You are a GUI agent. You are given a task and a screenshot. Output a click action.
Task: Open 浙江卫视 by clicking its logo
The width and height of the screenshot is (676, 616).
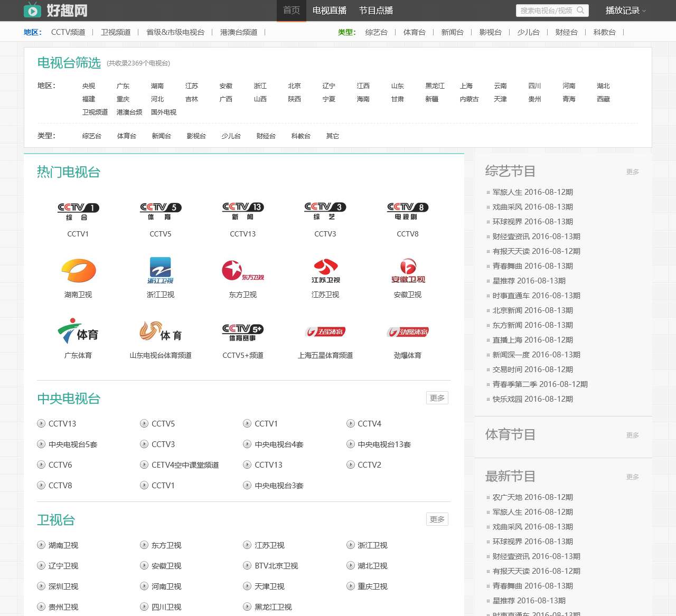pos(160,271)
